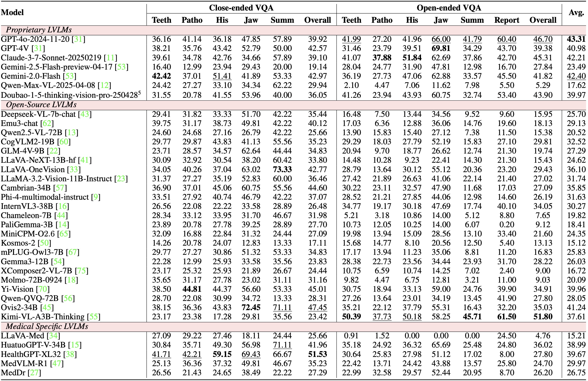Click footnote 5 after Doubao-1-5-thinking-vision-pro
Image resolution: width=588 pixels, height=381 pixels.
click(139, 93)
